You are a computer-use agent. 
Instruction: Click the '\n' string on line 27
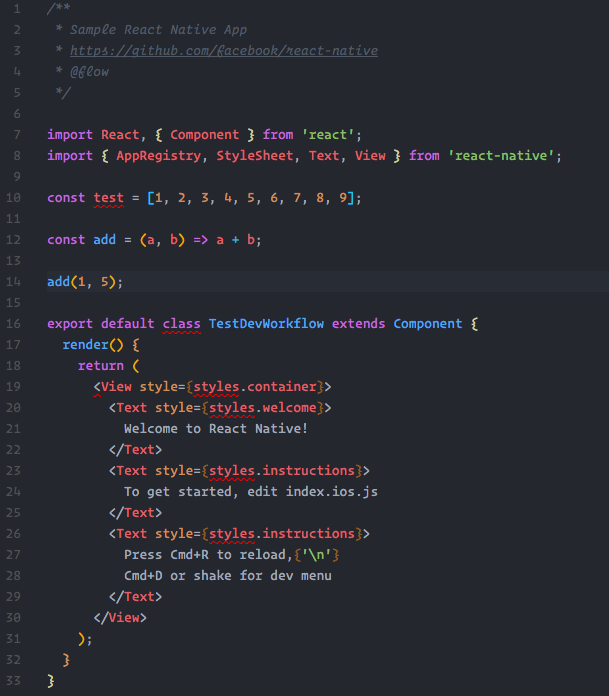click(316, 555)
